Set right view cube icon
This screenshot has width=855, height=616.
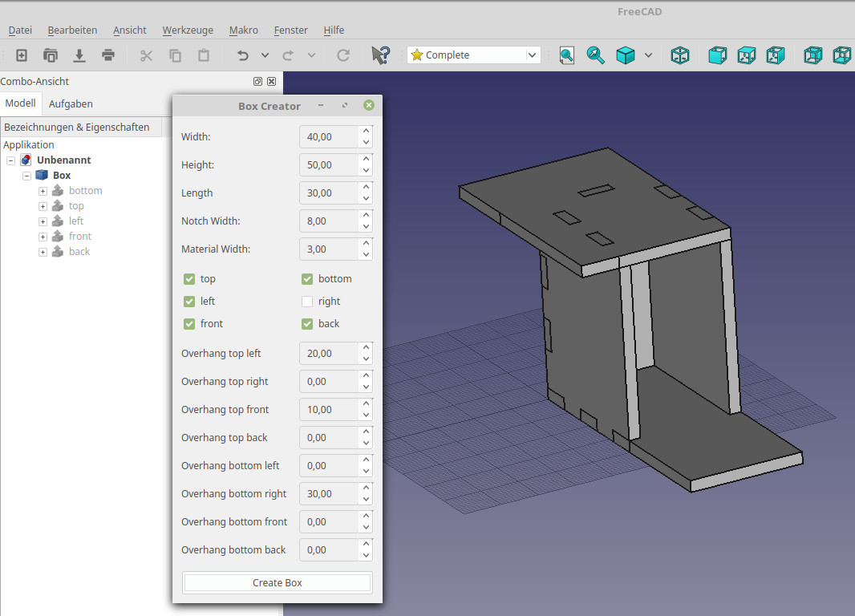(x=776, y=55)
